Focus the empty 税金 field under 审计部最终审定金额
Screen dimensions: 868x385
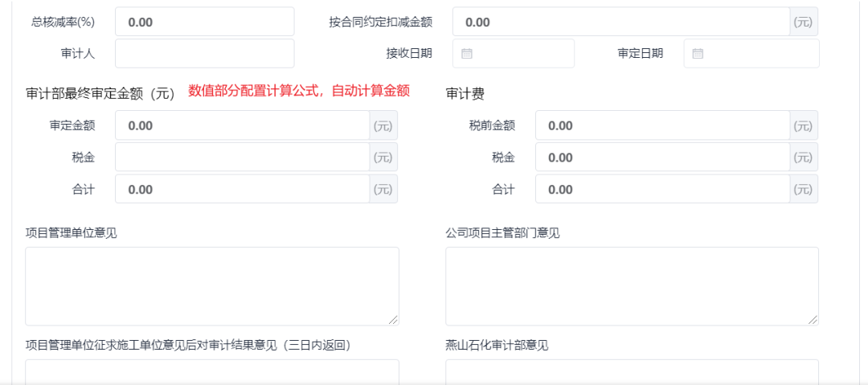pyautogui.click(x=242, y=158)
